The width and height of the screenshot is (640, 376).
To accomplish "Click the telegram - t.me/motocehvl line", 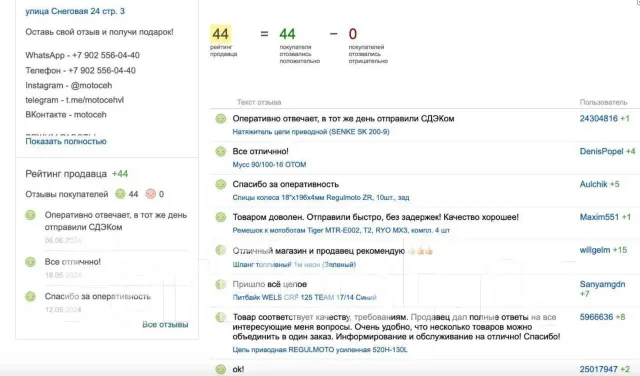I will tap(74, 100).
